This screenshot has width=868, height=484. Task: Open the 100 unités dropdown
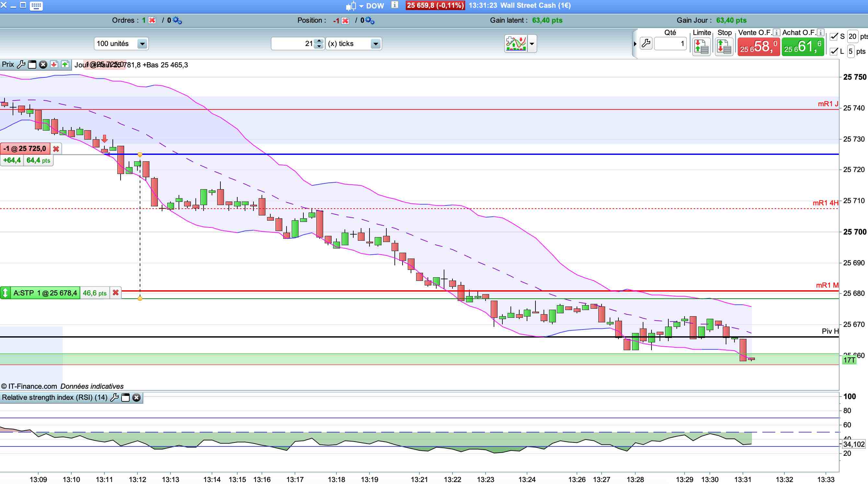point(142,44)
